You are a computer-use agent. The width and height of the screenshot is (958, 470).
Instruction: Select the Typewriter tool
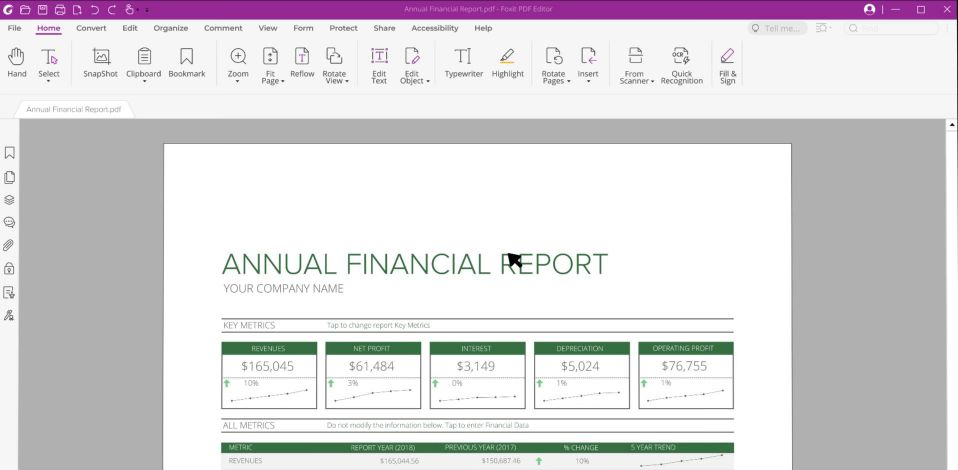[463, 62]
